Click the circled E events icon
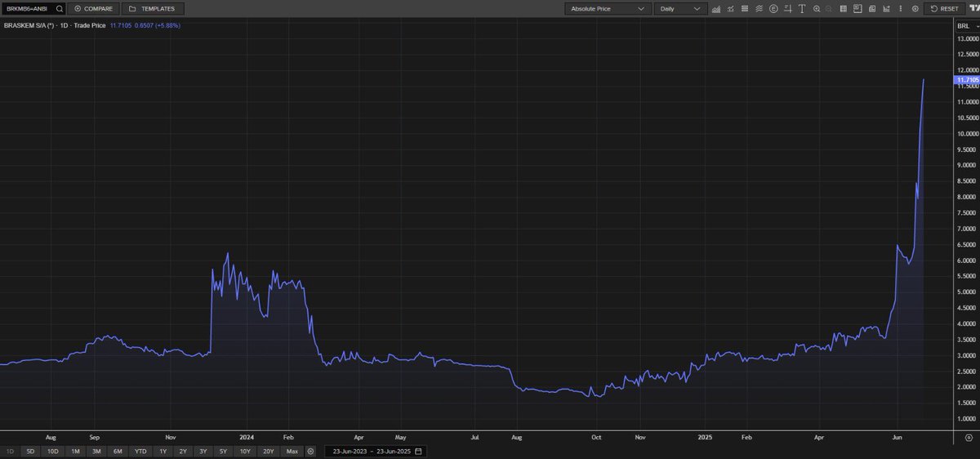This screenshot has width=980, height=459. tap(773, 9)
